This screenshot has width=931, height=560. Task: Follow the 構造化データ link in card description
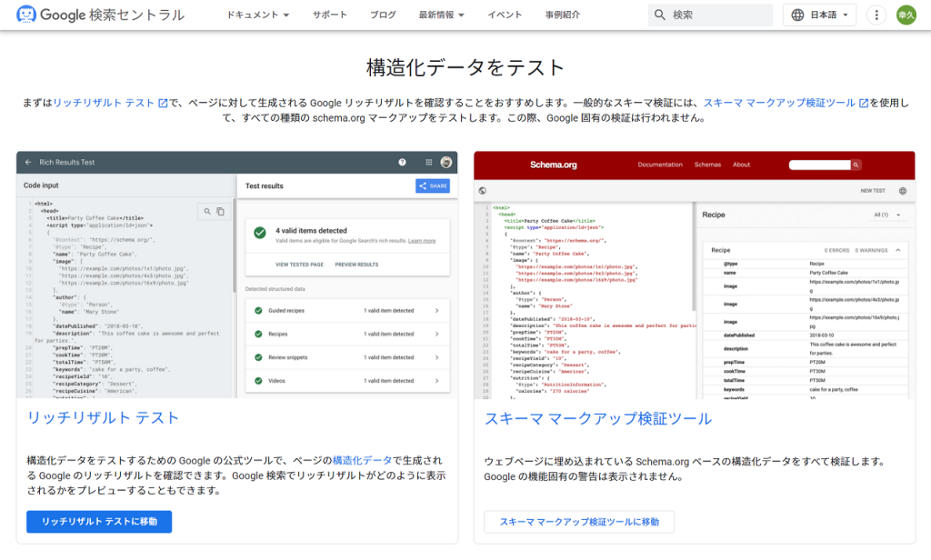[362, 460]
